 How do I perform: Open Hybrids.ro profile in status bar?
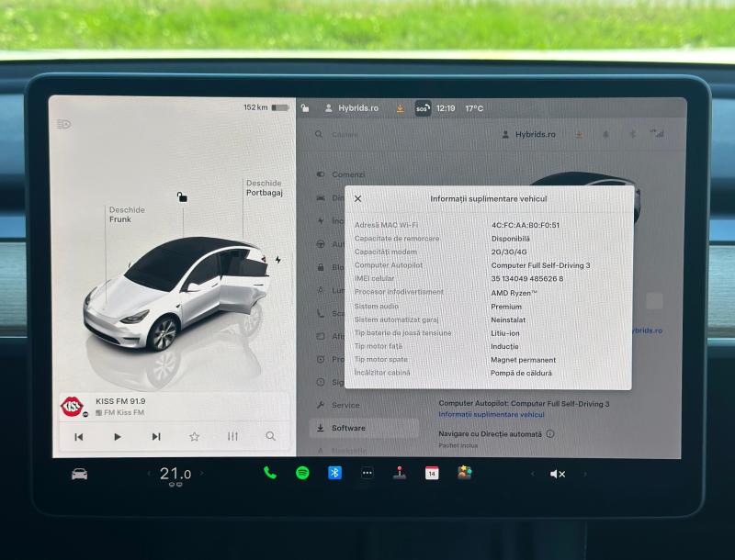(352, 108)
